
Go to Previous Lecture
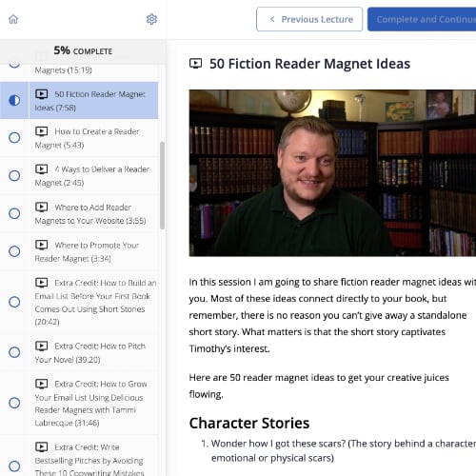[309, 19]
